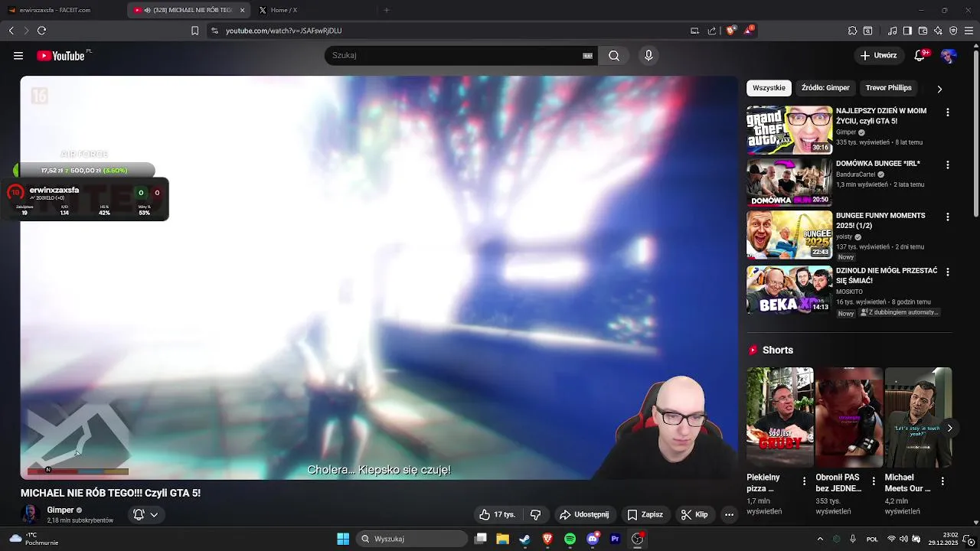Click the Zapisz save button
The width and height of the screenshot is (980, 551).
coord(645,515)
